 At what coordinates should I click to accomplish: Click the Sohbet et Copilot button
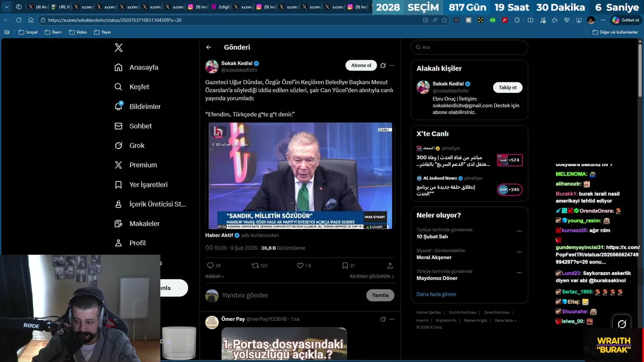tap(625, 20)
